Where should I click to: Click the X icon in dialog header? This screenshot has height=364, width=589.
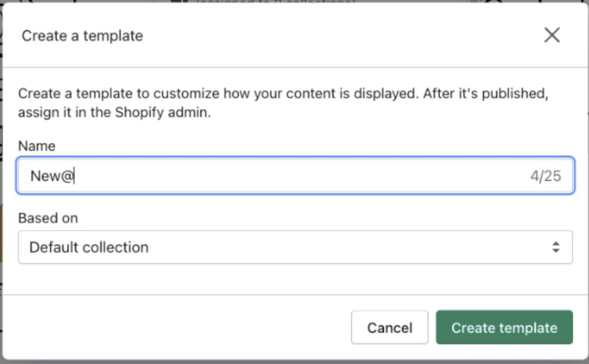[x=552, y=36]
